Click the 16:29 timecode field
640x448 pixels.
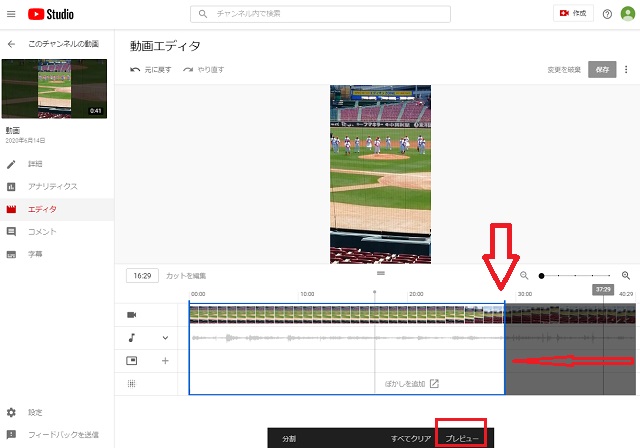142,276
